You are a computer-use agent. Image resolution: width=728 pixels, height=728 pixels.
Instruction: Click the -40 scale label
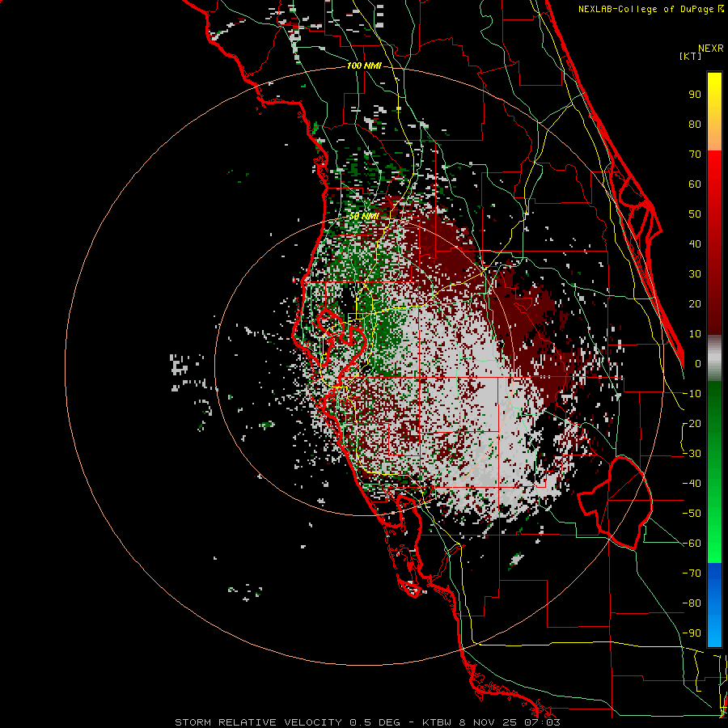(x=692, y=484)
